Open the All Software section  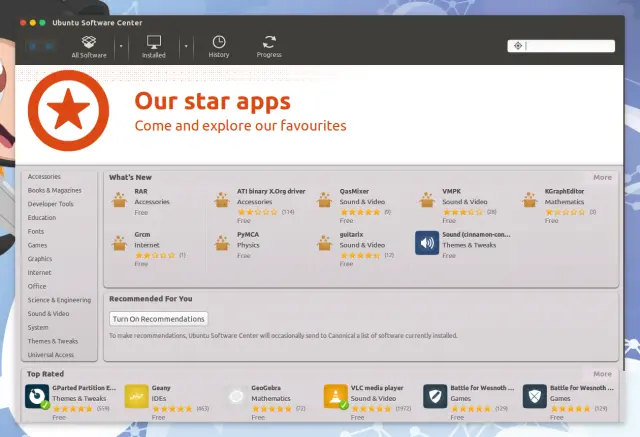(x=89, y=46)
